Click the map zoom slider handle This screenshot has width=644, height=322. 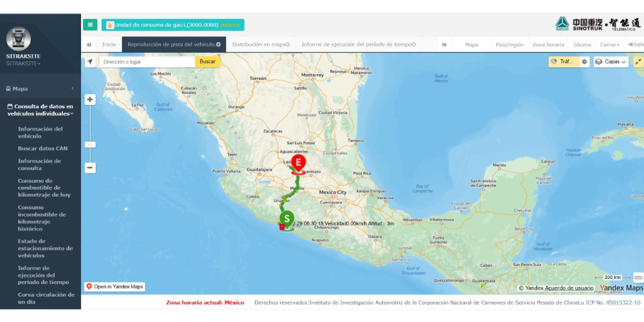90,145
